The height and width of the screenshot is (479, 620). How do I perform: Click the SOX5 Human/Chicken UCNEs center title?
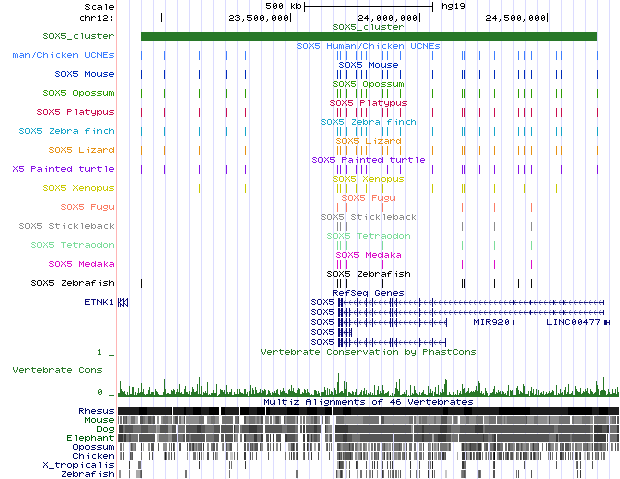(368, 46)
